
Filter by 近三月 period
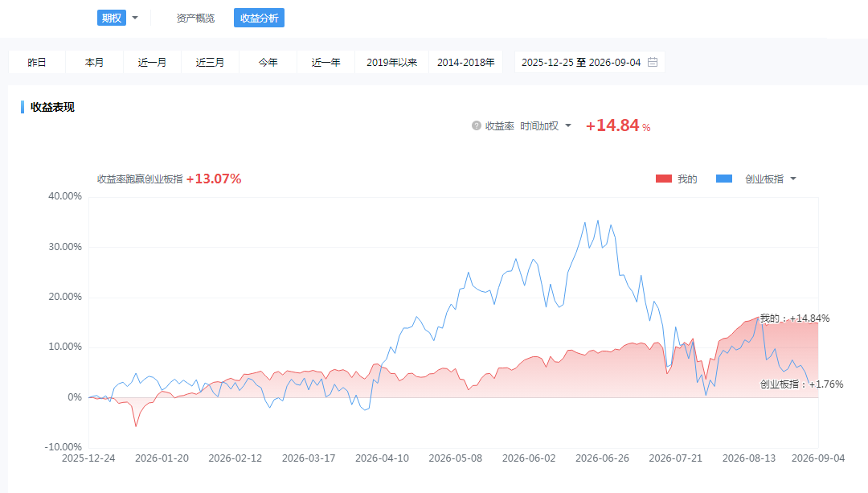(x=210, y=62)
